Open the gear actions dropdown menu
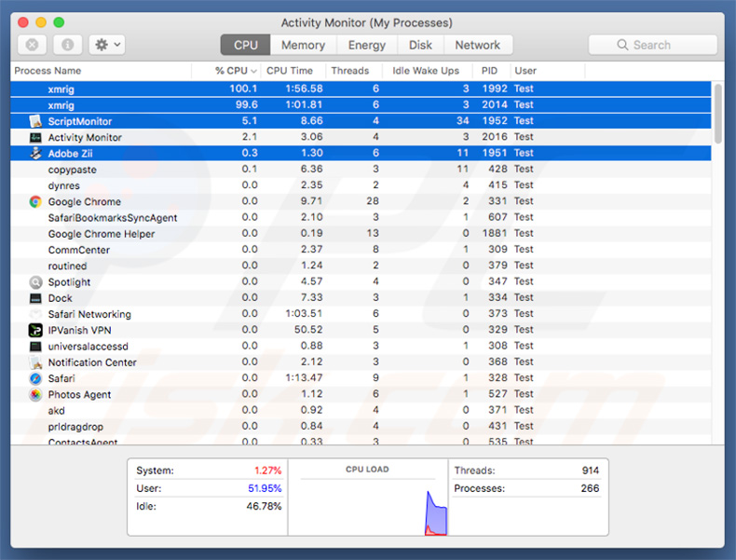Viewport: 736px width, 560px height. pos(106,45)
